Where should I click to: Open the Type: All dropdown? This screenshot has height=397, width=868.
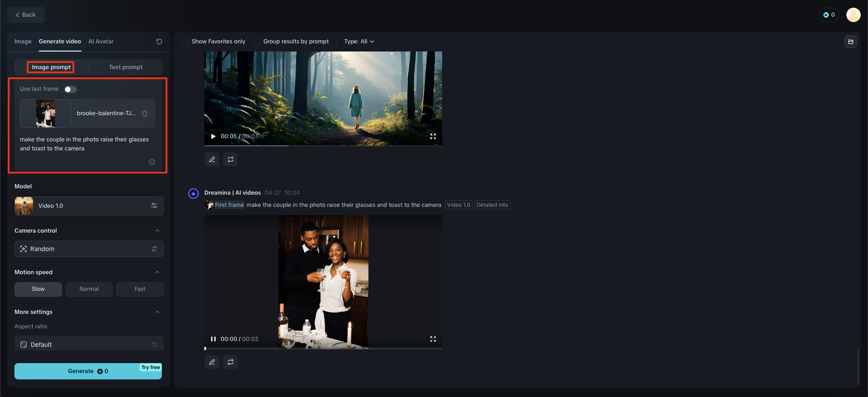(x=359, y=42)
